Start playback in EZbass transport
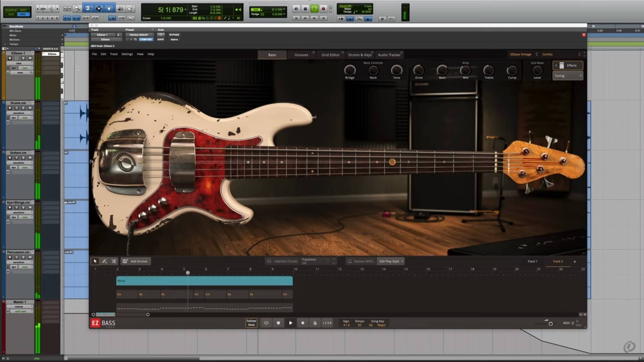Image resolution: width=644 pixels, height=362 pixels. 290,323
